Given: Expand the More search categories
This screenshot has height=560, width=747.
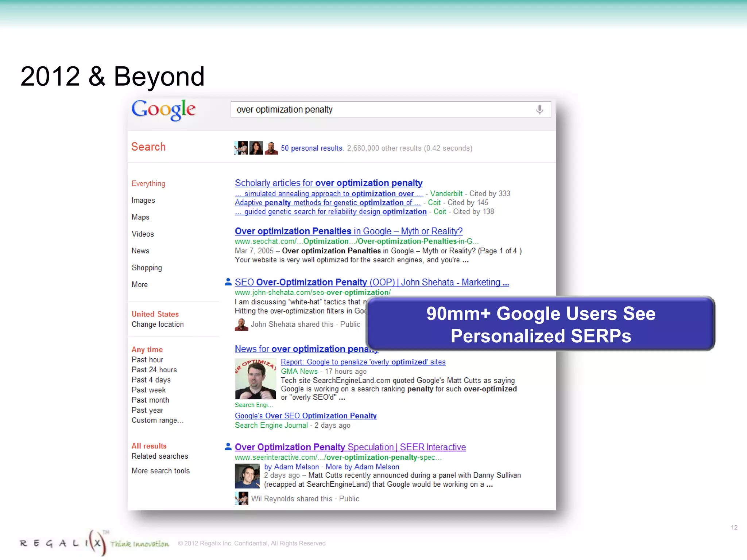Looking at the screenshot, I should 140,284.
